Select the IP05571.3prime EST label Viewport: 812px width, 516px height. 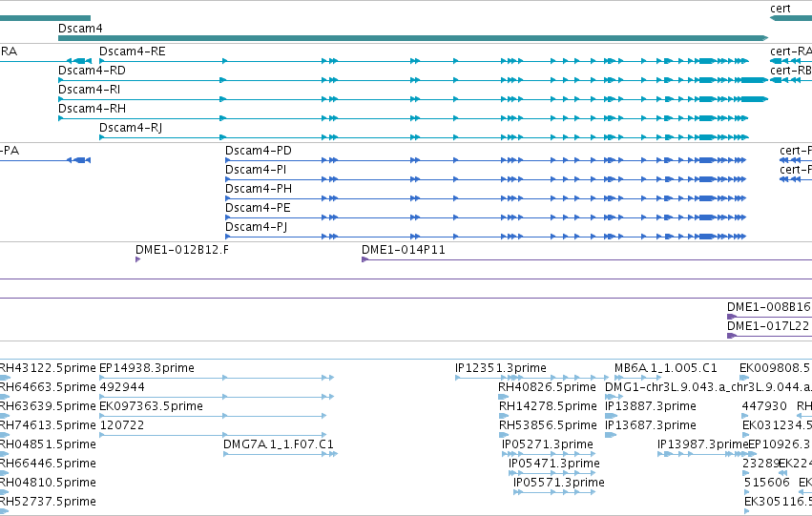point(559,483)
